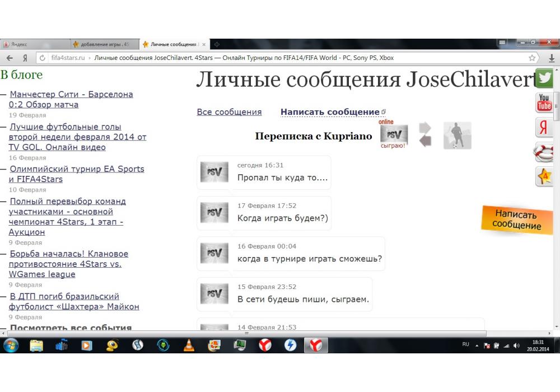Show hidden system tray icons
This screenshot has width=560, height=392.
tap(477, 345)
